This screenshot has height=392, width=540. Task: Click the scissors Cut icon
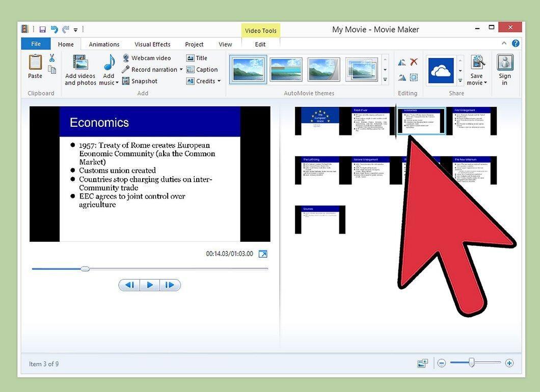pyautogui.click(x=52, y=58)
